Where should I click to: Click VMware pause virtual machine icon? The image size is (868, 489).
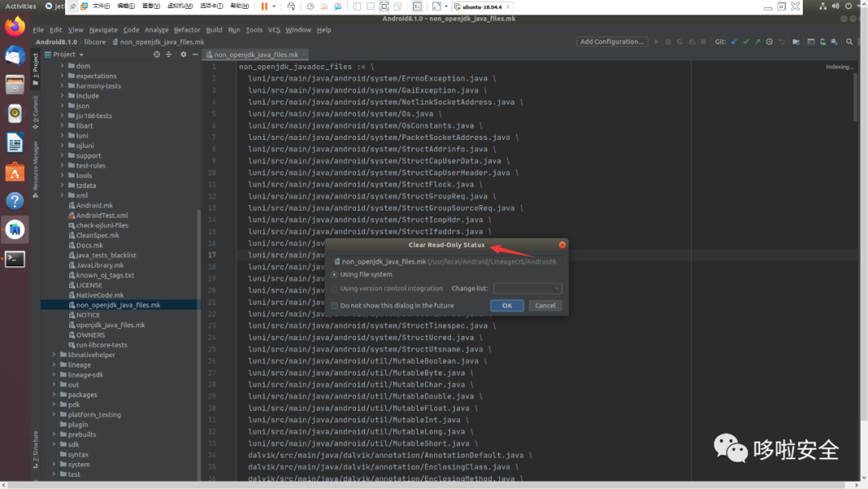pyautogui.click(x=264, y=6)
